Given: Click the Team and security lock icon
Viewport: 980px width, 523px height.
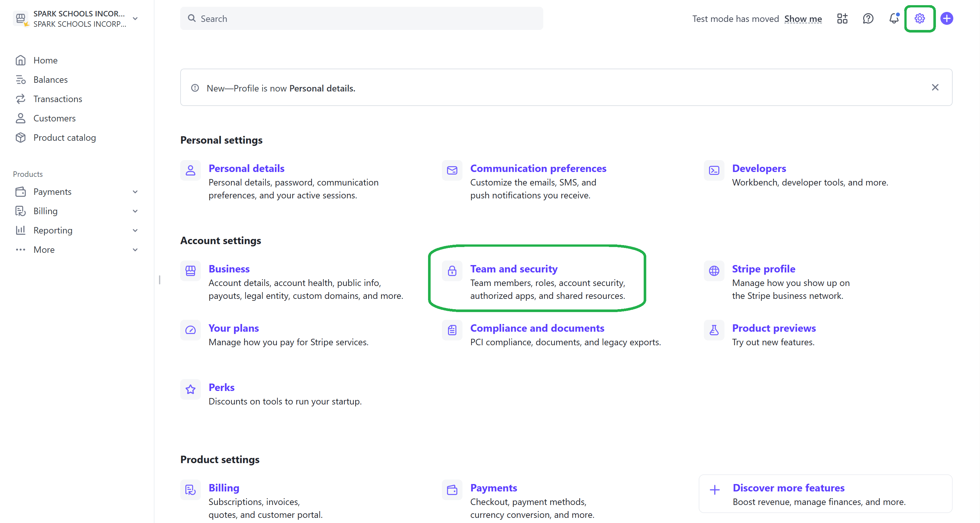Looking at the screenshot, I should [452, 271].
